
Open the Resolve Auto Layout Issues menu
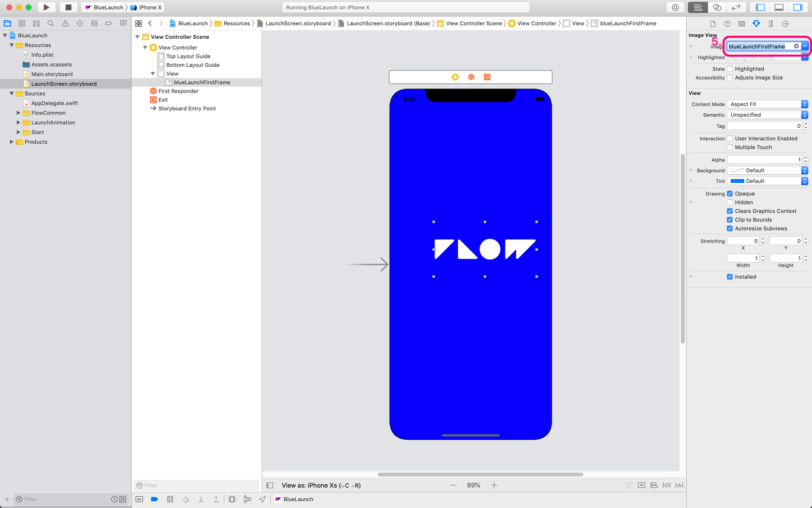[679, 485]
